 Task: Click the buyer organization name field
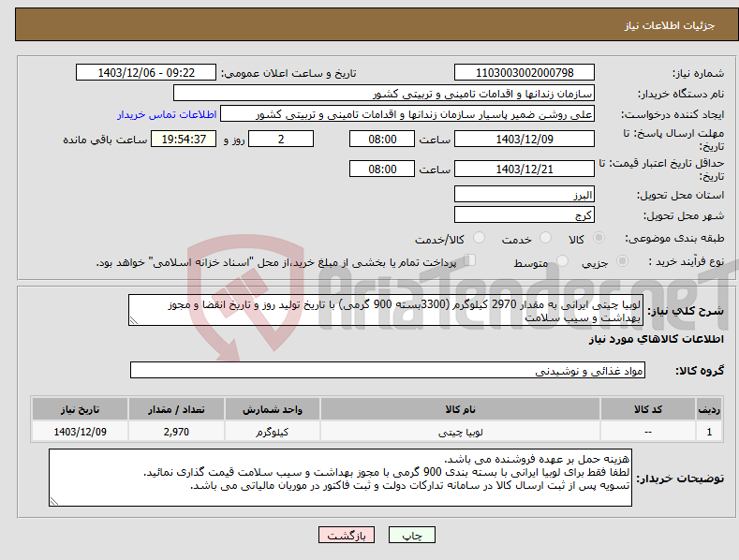point(384,94)
